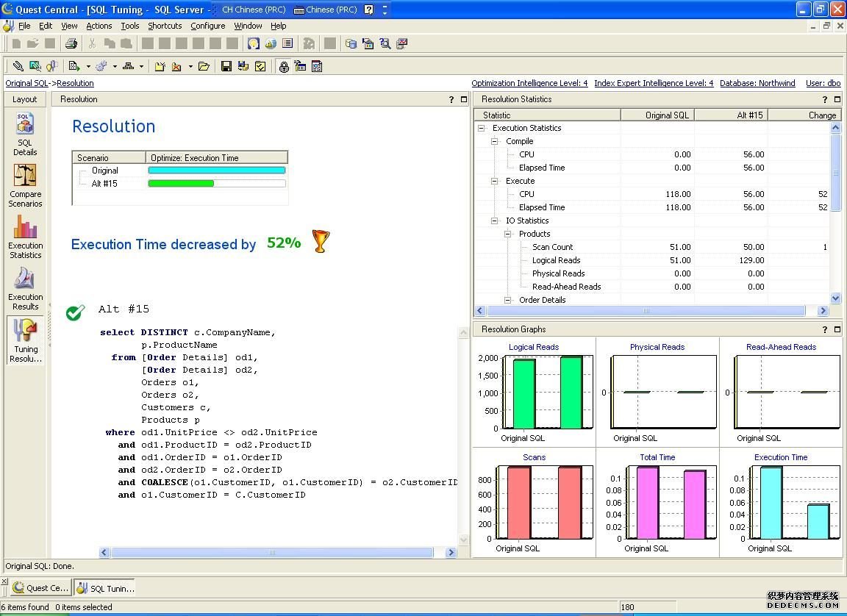Click the floppy disk save icon

click(226, 66)
